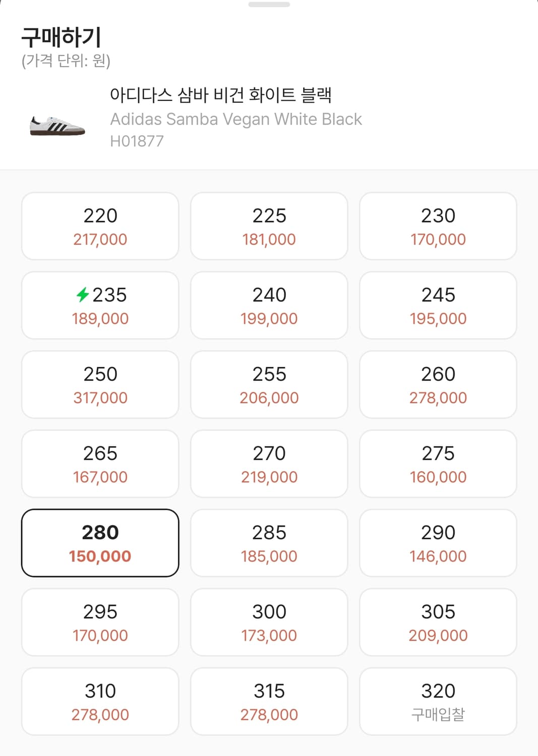Select size 270 priced 219,000

(269, 464)
